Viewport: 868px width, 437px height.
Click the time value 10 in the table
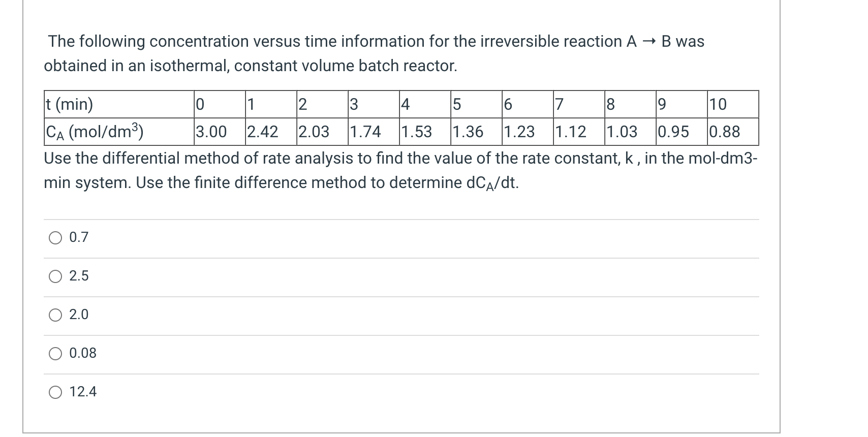coord(718,105)
